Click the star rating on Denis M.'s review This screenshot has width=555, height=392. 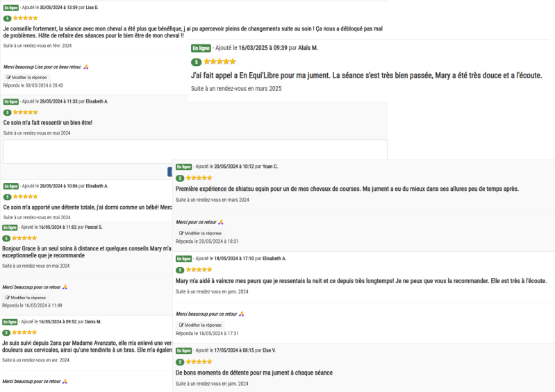tap(25, 332)
